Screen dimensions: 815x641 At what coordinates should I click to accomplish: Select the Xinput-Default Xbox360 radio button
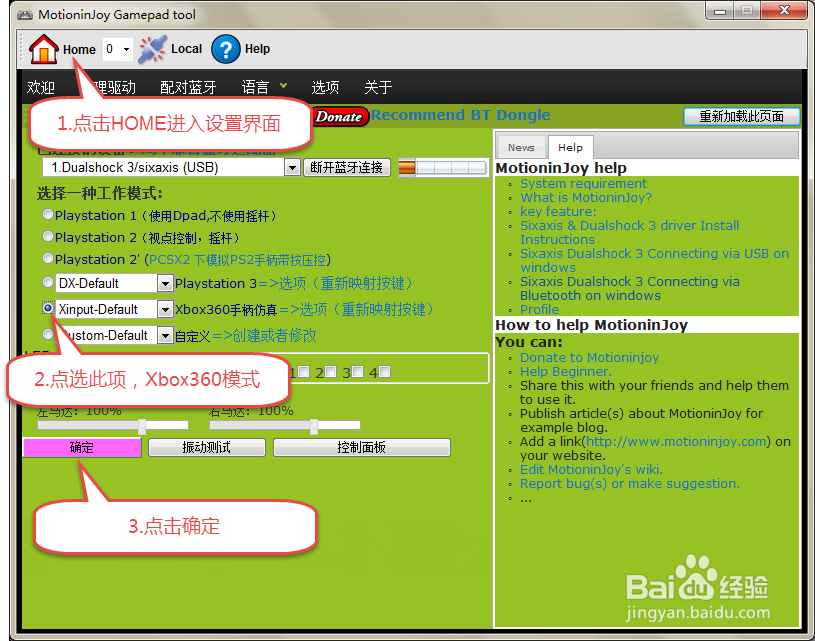coord(48,308)
